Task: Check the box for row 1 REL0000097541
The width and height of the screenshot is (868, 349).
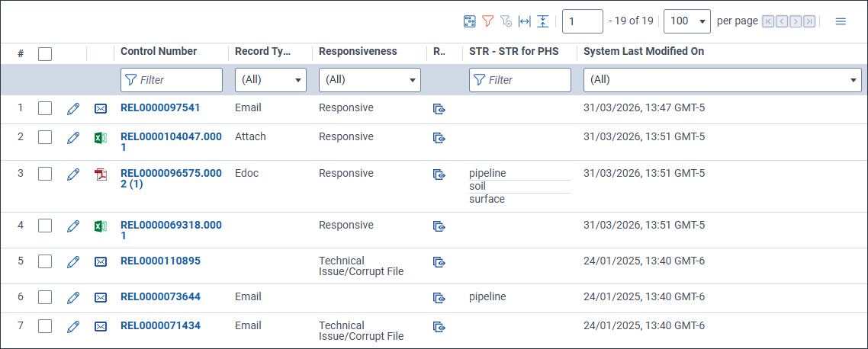Action: (45, 109)
